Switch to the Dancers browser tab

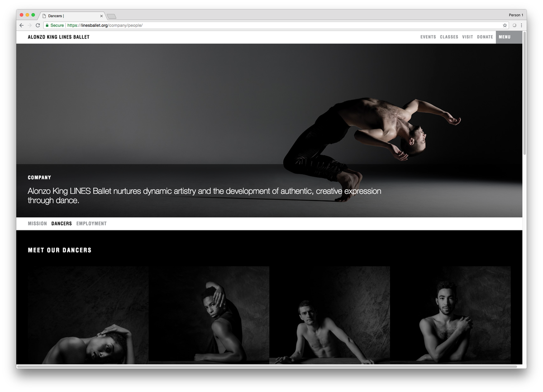pos(68,15)
